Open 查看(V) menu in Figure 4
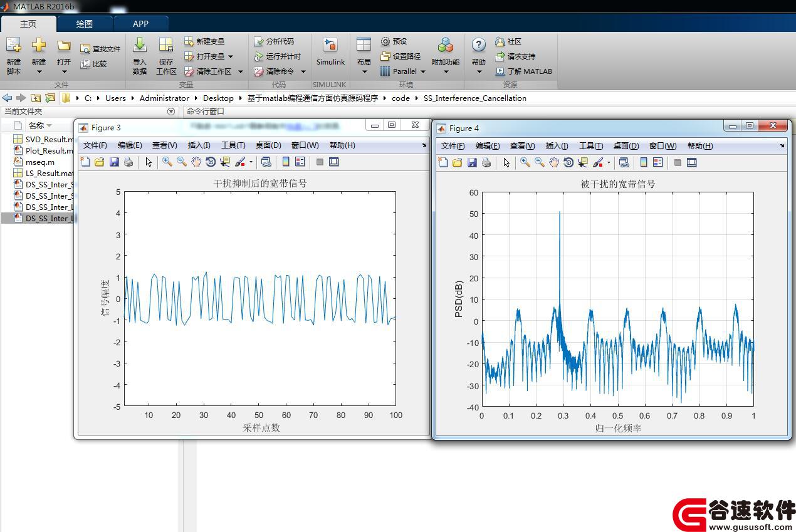796x532 pixels. pyautogui.click(x=522, y=146)
